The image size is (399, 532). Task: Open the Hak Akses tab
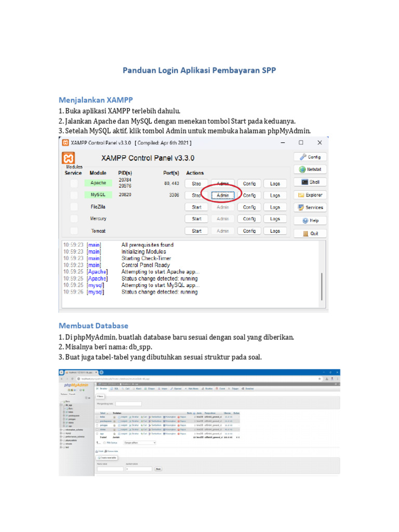pyautogui.click(x=192, y=389)
